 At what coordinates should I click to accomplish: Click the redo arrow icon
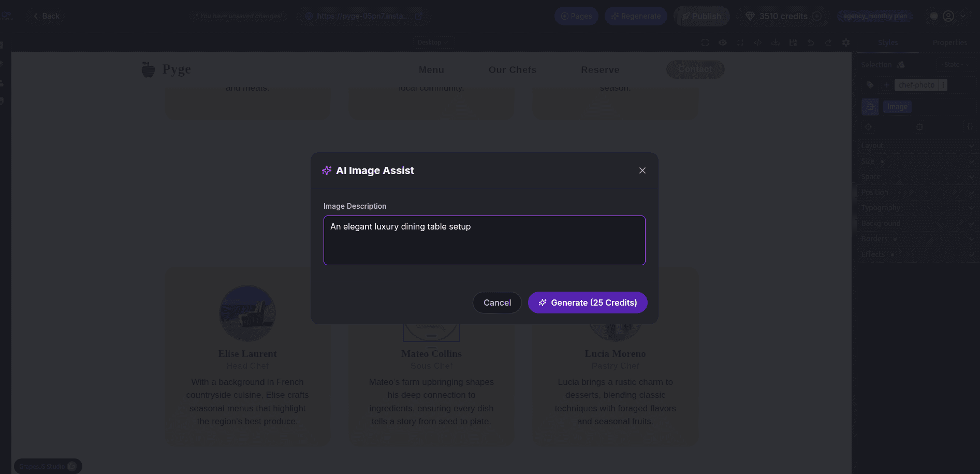pos(828,42)
